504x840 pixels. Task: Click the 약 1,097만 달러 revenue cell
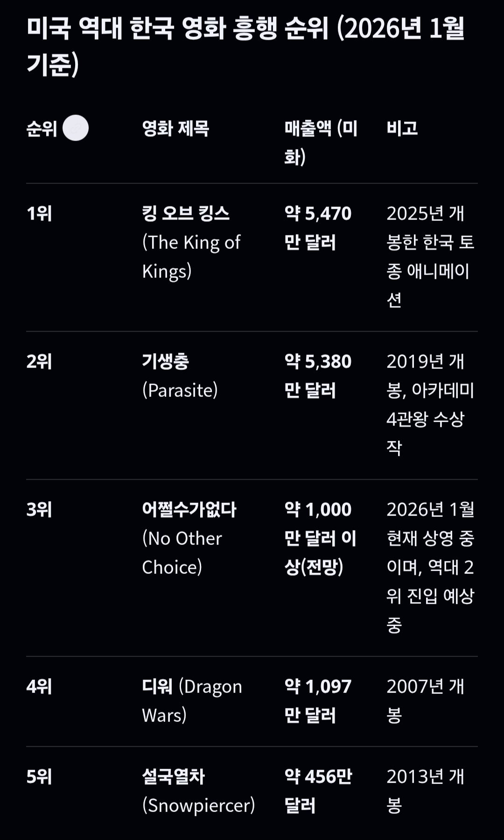tap(318, 700)
